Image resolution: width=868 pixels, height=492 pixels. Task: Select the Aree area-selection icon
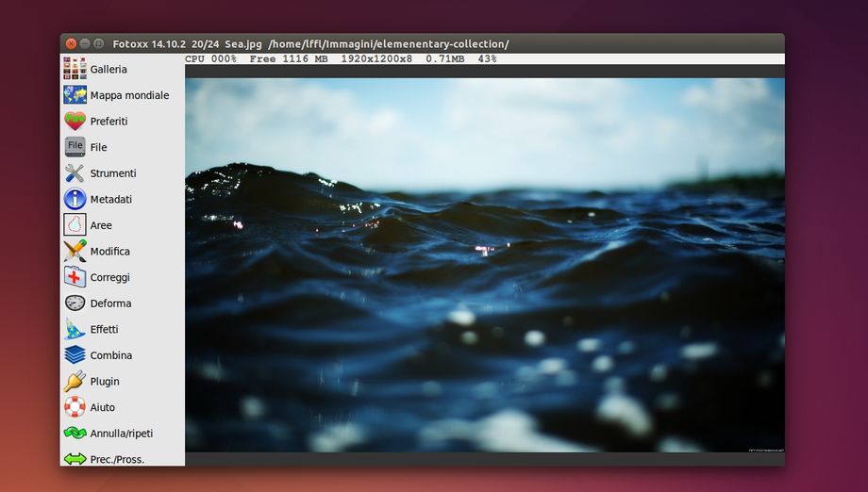(x=75, y=225)
